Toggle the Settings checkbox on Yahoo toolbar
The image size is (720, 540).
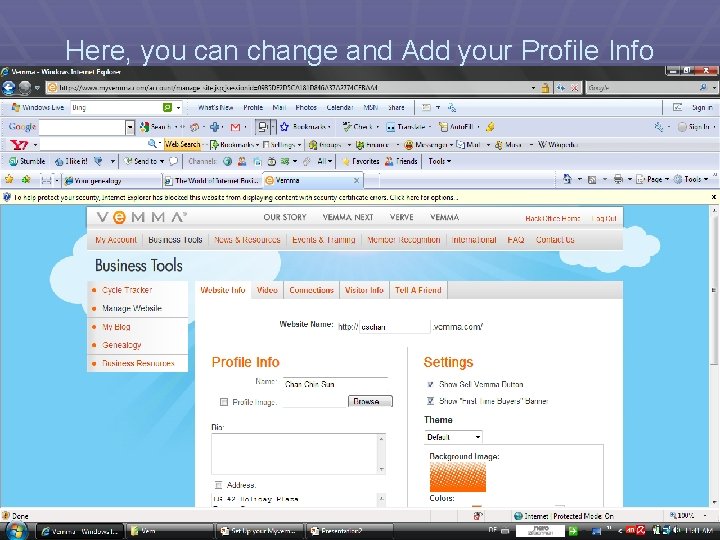(266, 145)
